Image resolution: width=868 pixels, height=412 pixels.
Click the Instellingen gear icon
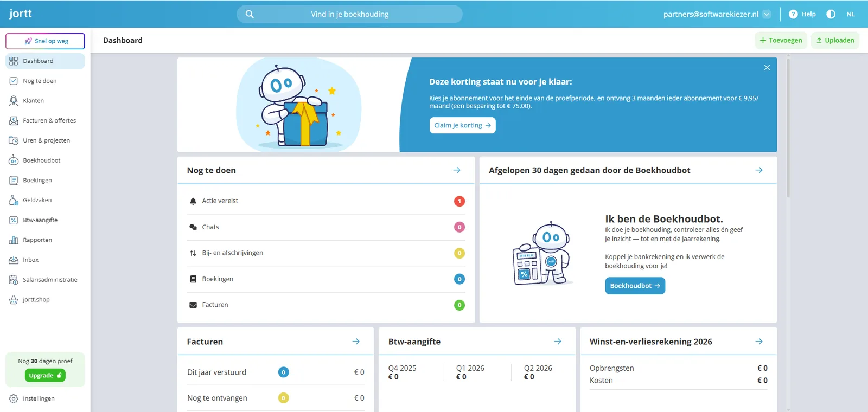click(x=14, y=398)
